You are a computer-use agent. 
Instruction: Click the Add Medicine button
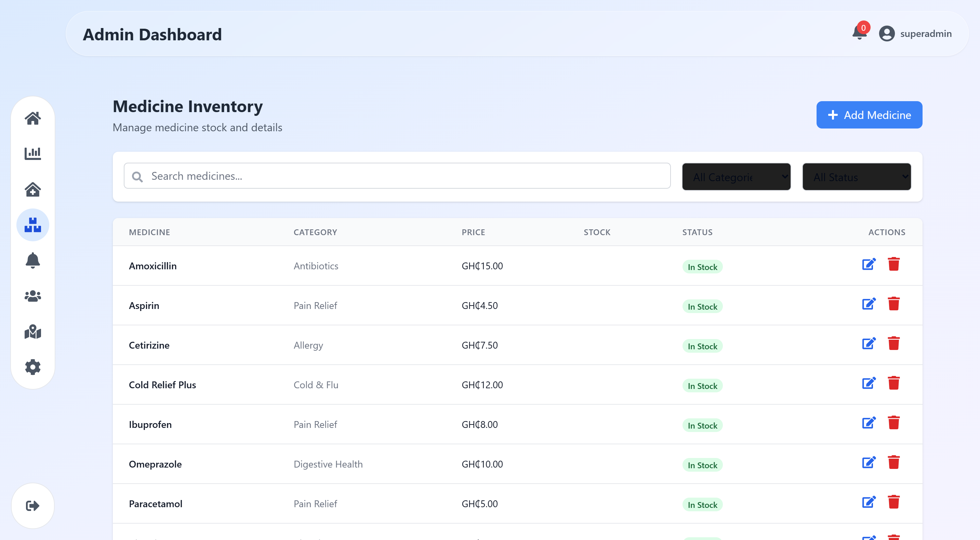click(869, 115)
